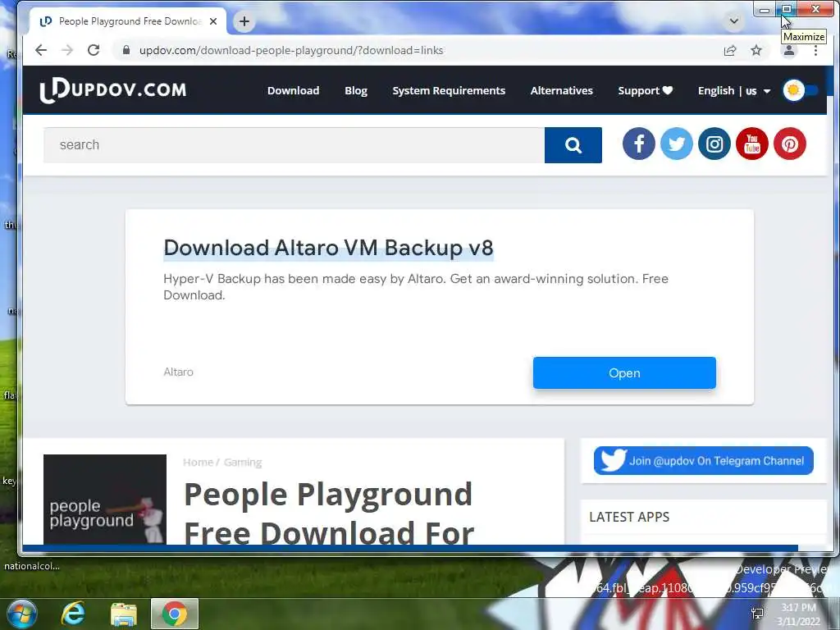Image resolution: width=840 pixels, height=630 pixels.
Task: Open Chrome three-dot menu
Action: coord(815,50)
